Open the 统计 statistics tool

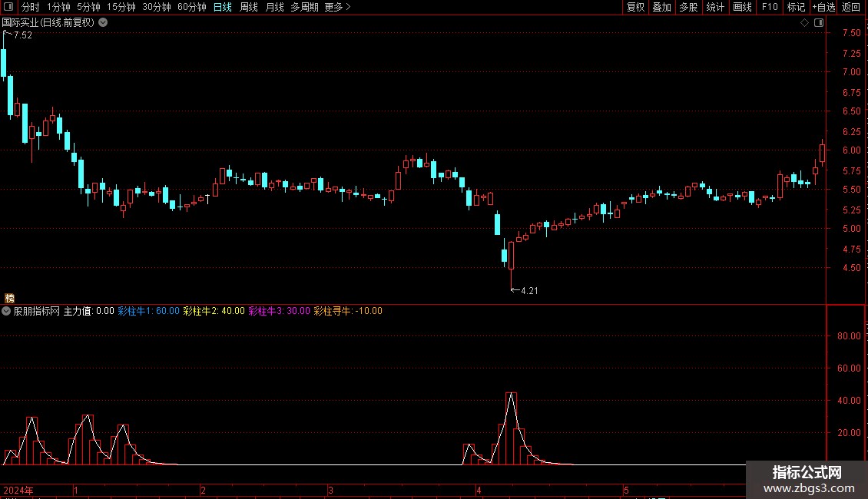pyautogui.click(x=715, y=7)
